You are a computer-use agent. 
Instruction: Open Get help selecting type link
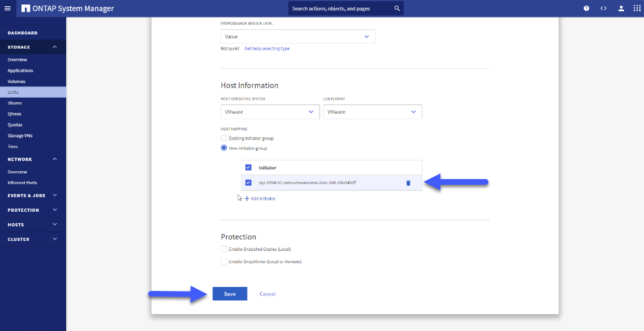(x=267, y=49)
